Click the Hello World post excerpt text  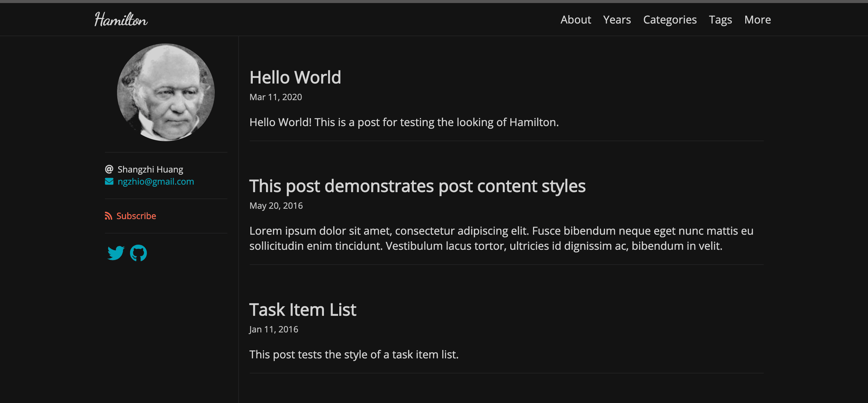[404, 122]
